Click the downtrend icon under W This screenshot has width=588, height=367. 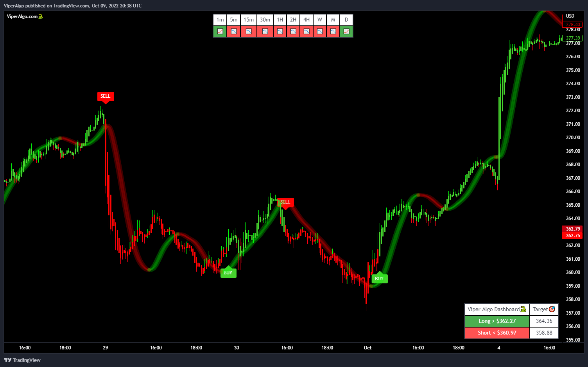[x=320, y=31]
